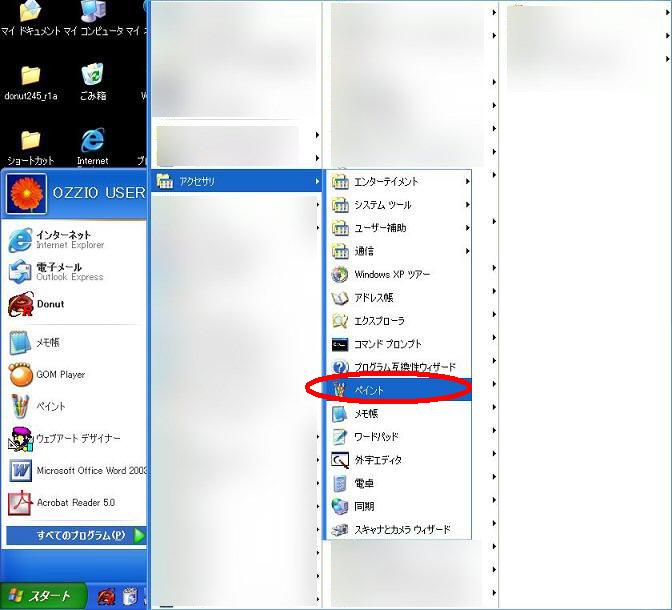Launch the Calculator (電卓) icon

[340, 483]
